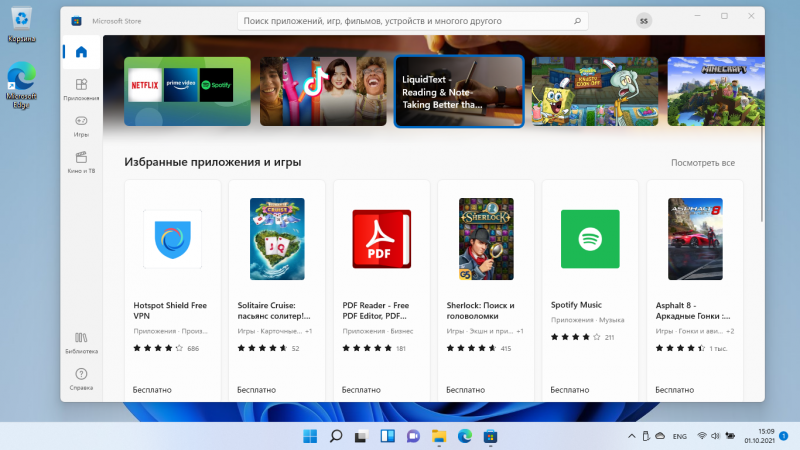Open the Home tab in sidebar
This screenshot has height=450, width=800.
click(81, 53)
